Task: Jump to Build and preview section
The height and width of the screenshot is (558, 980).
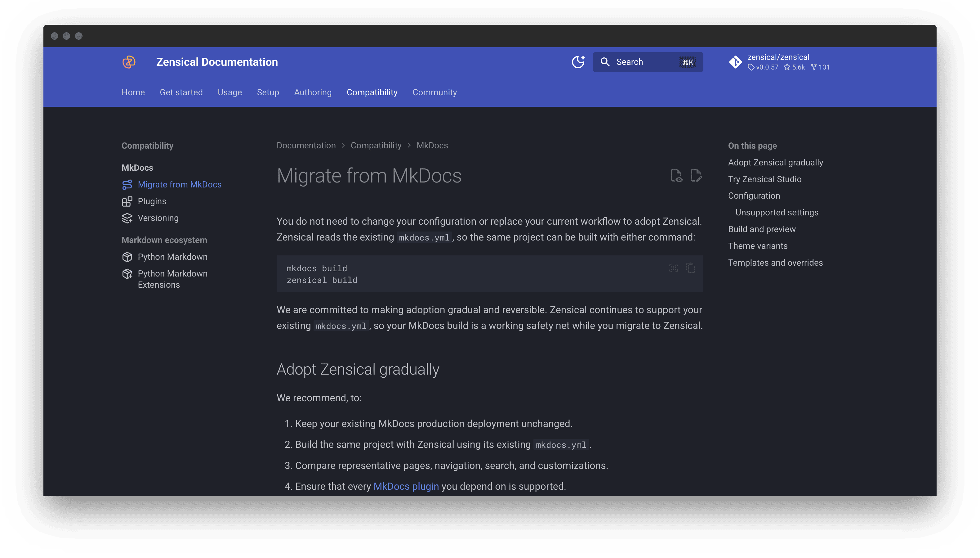Action: [762, 229]
